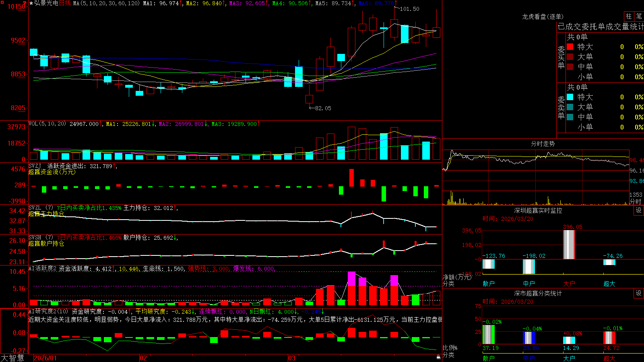This screenshot has height=362, width=644.
Task: Click the 委卖单 section label
Action: click(561, 107)
